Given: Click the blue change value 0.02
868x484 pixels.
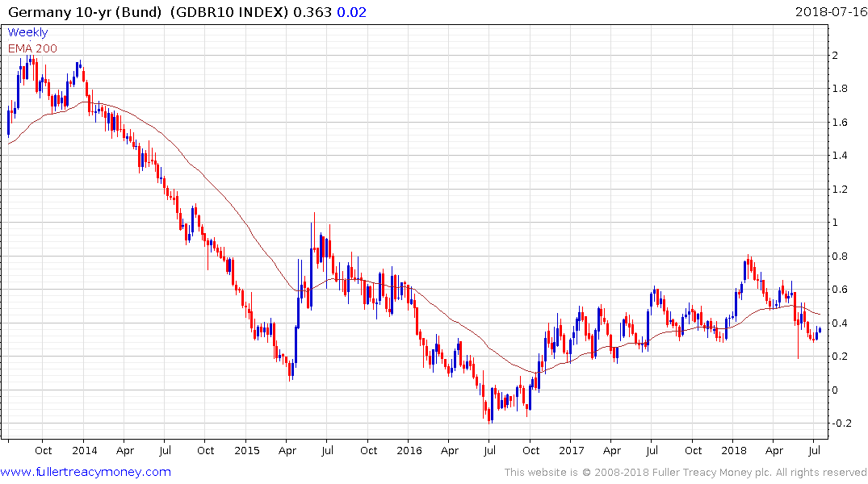Looking at the screenshot, I should (x=347, y=12).
